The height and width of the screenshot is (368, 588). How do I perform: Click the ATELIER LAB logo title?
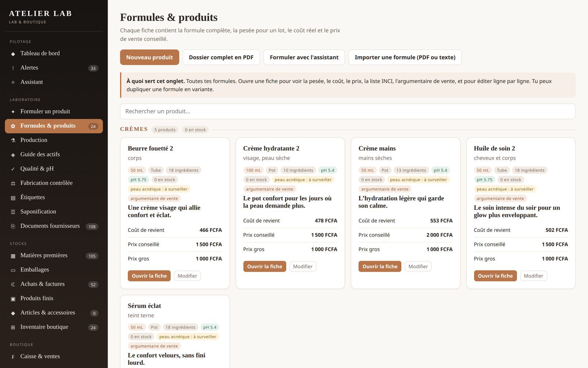tap(40, 14)
